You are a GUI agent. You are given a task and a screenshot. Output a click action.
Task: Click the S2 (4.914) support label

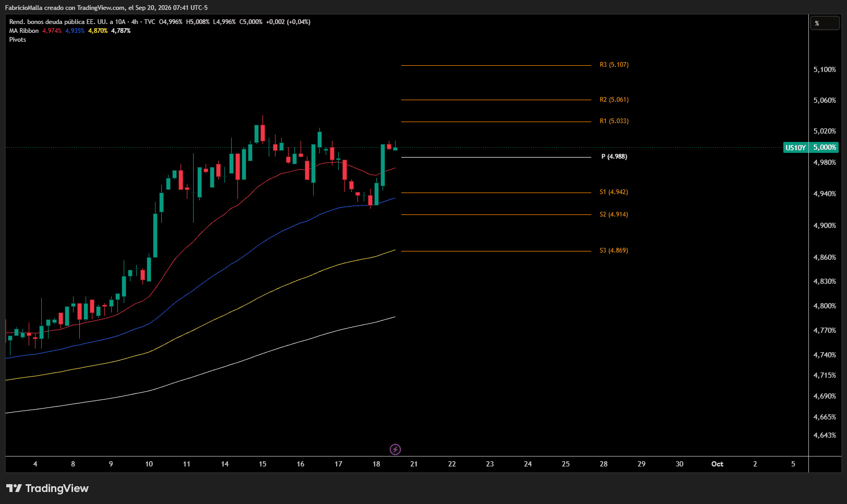pos(614,214)
